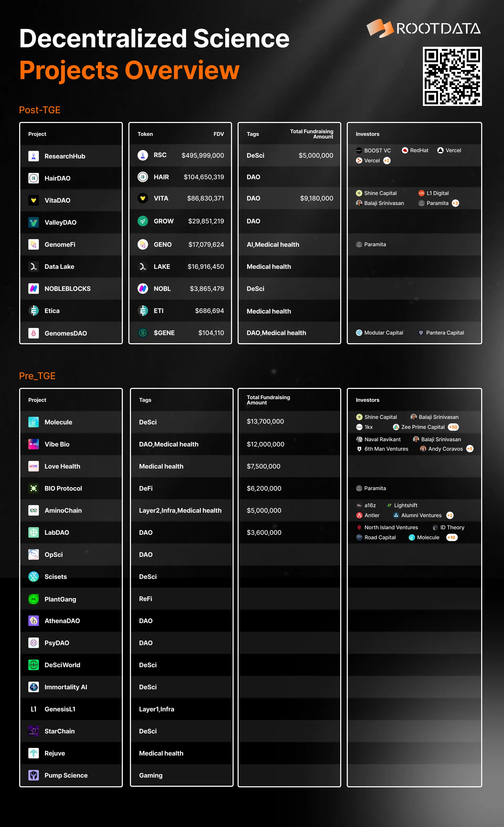Expand the +5 badge beside Andy Coravos
This screenshot has height=827, width=504.
470,449
